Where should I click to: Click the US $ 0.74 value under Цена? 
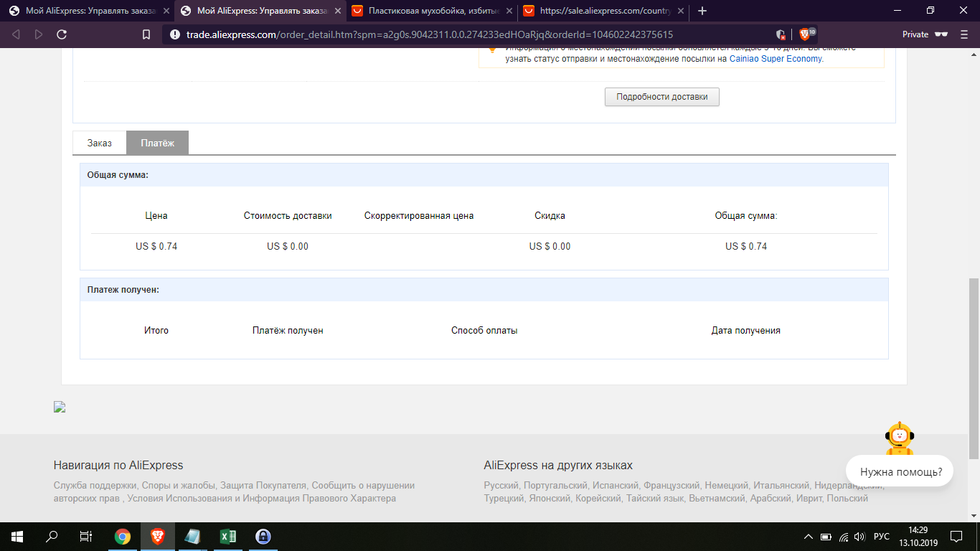pyautogui.click(x=156, y=246)
